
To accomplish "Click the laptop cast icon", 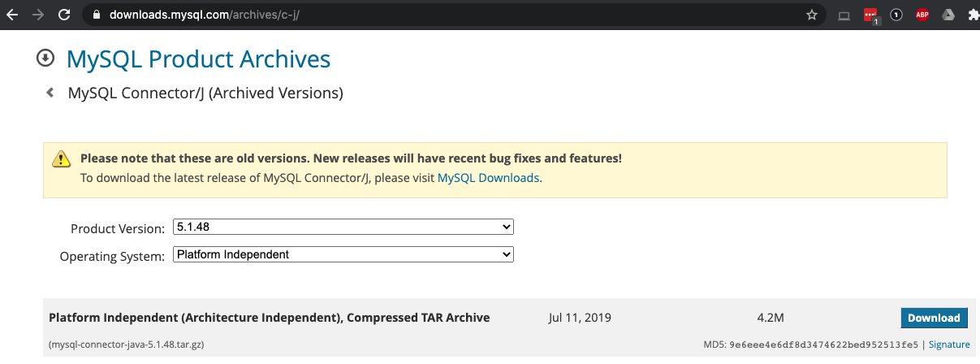I will click(844, 15).
